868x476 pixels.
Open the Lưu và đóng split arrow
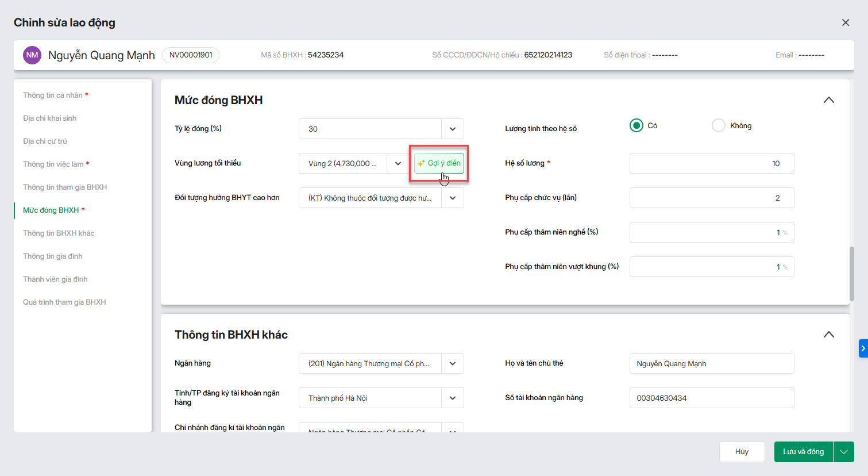pos(844,452)
